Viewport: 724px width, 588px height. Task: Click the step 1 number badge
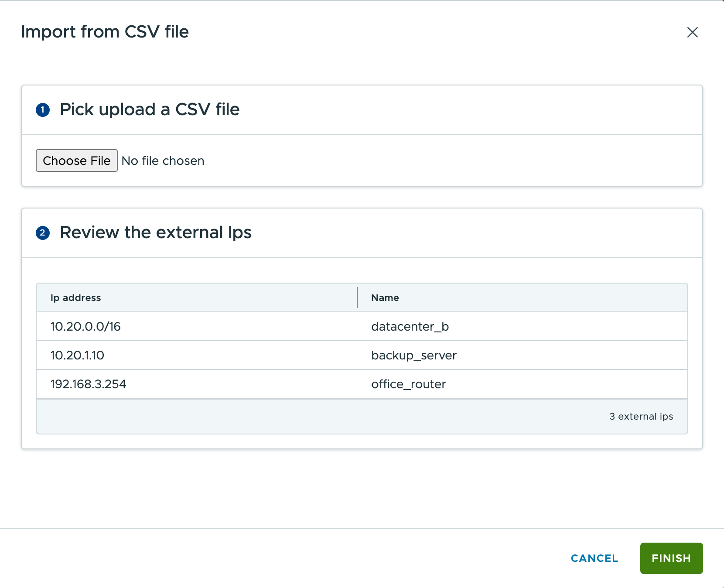(43, 110)
